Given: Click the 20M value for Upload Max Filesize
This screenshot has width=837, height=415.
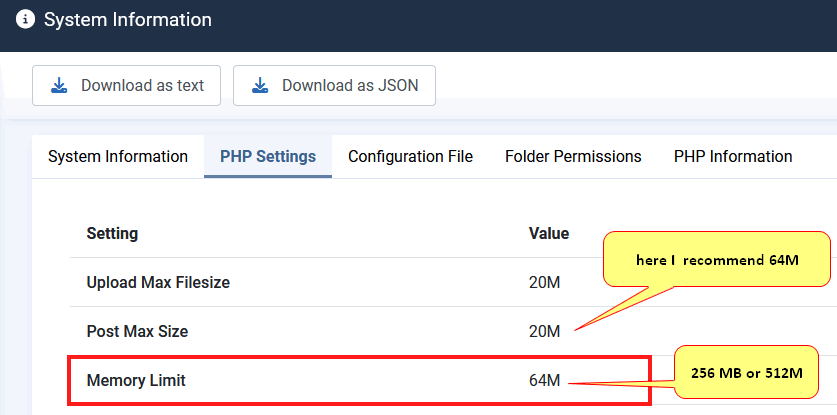Looking at the screenshot, I should (544, 283).
